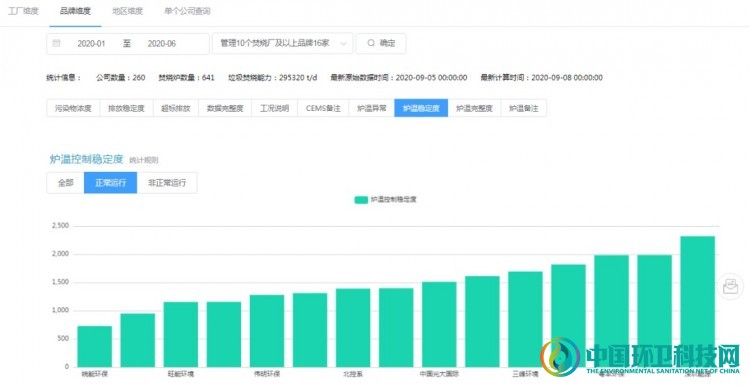Image resolution: width=750 pixels, height=387 pixels.
Task: Select the CEMS备注 tab
Action: tap(323, 108)
